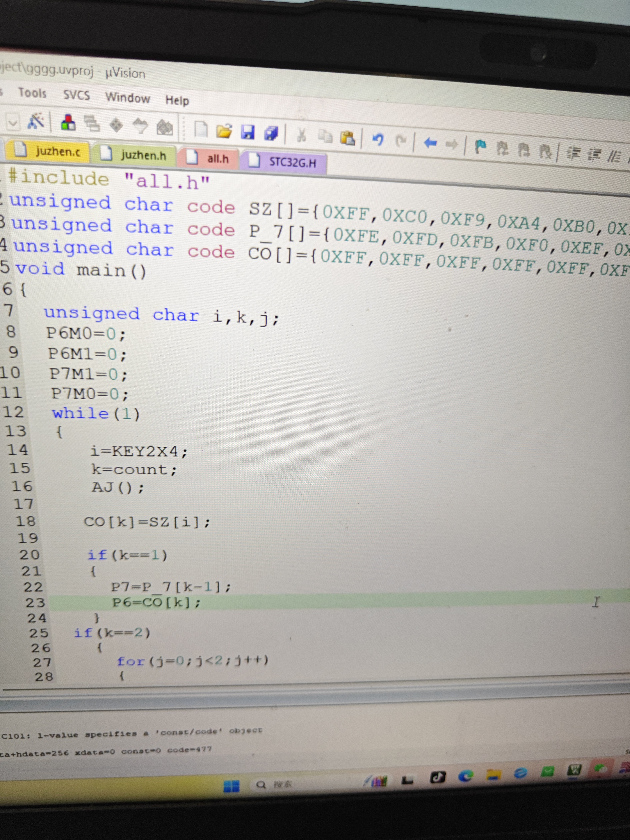Undo the last edit

point(378,139)
